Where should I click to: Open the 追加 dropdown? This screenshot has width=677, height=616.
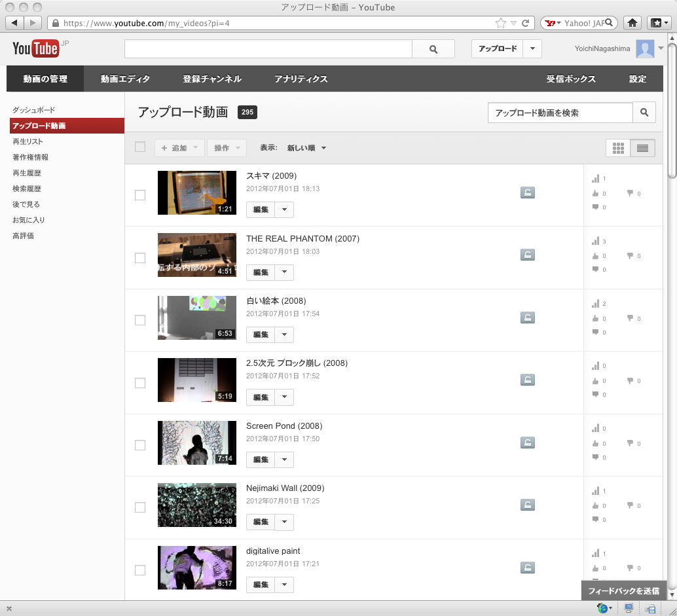[179, 148]
